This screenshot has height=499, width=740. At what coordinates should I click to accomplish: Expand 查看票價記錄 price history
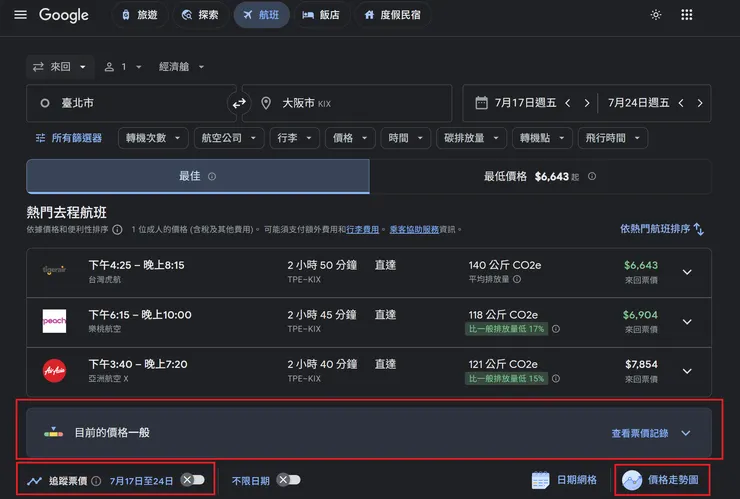point(651,433)
